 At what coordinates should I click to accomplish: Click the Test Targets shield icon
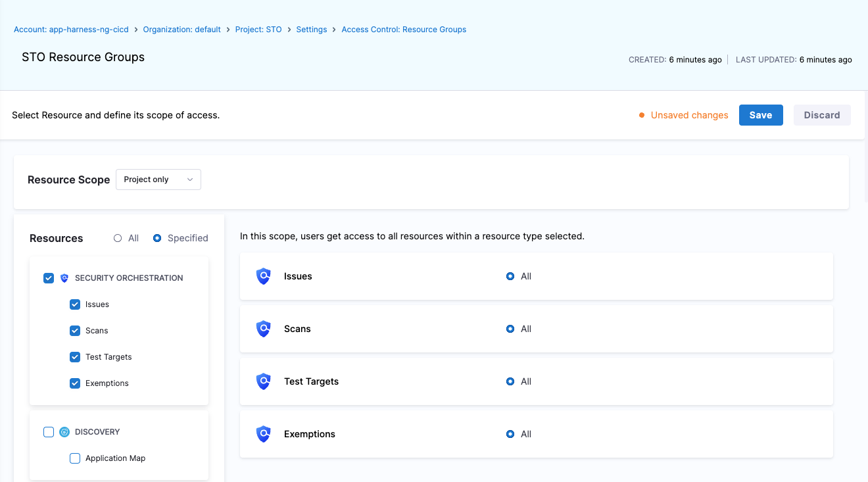(264, 381)
